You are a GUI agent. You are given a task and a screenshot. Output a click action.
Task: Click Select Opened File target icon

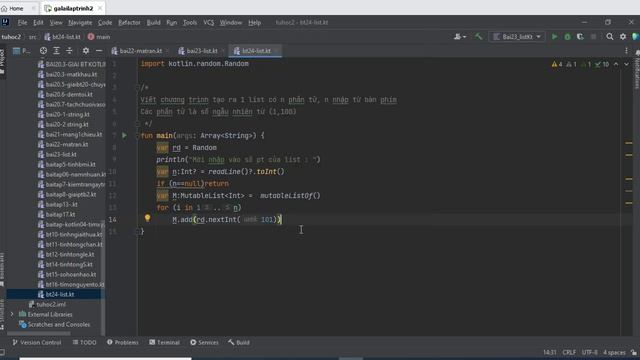point(43,51)
